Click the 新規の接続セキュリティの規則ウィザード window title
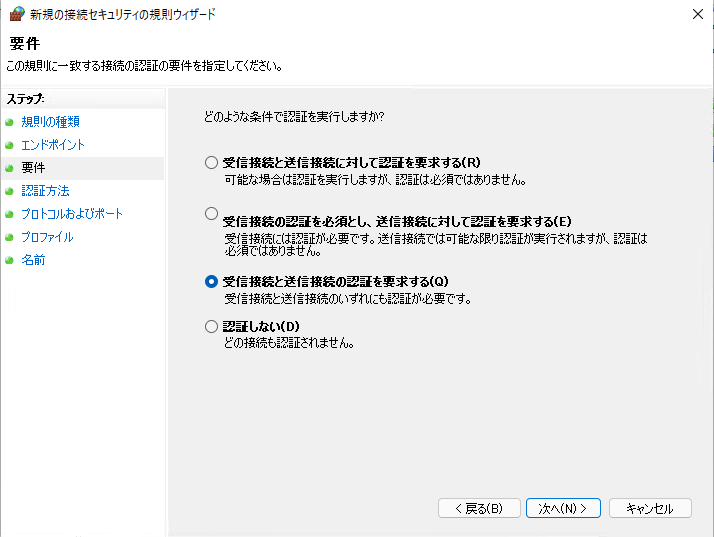Screen dimensions: 714x537 click(123, 14)
